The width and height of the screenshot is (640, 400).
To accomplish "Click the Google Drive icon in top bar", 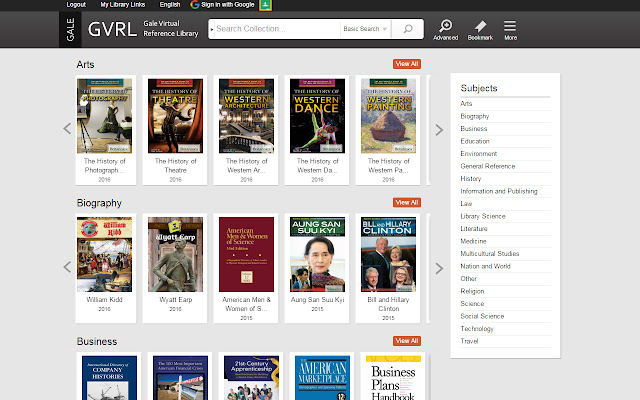I will coord(265,5).
